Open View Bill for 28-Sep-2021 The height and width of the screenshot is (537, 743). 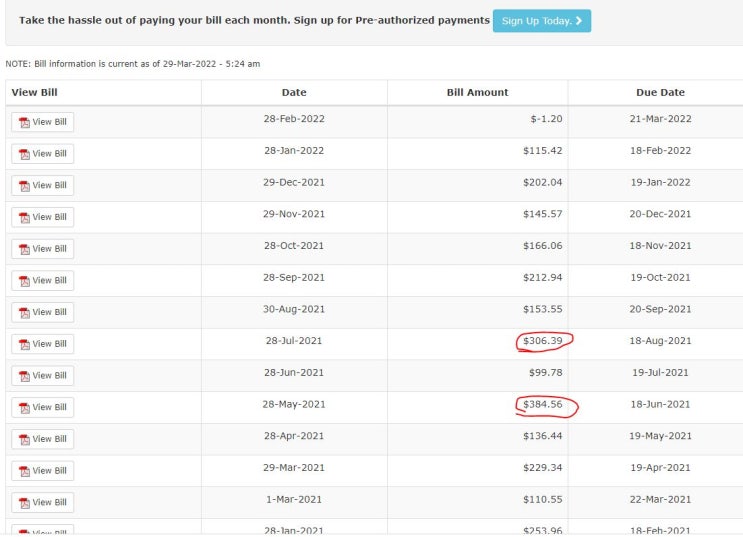(43, 281)
